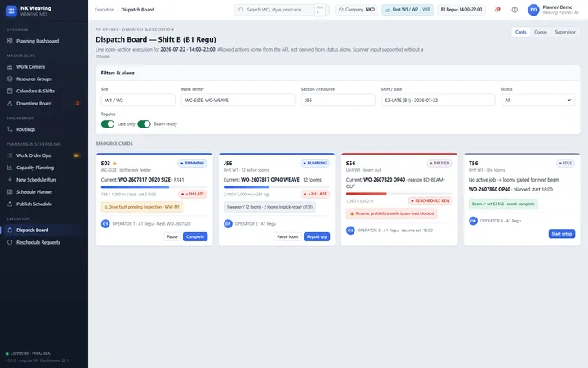Open notifications bell icon

click(x=497, y=10)
